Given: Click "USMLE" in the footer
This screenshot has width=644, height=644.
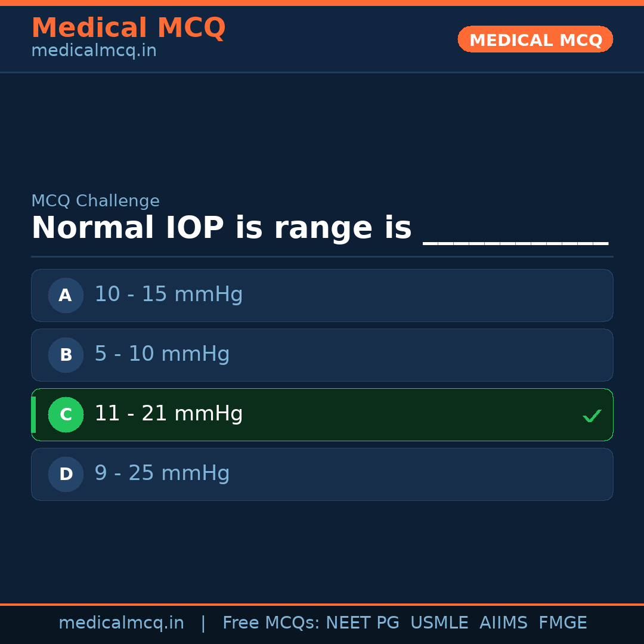Looking at the screenshot, I should [439, 623].
